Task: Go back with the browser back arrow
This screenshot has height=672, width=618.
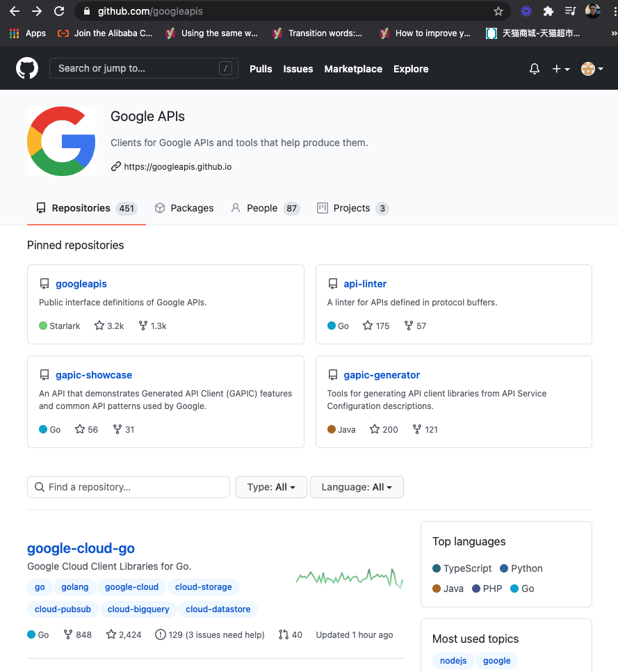Action: click(x=15, y=11)
